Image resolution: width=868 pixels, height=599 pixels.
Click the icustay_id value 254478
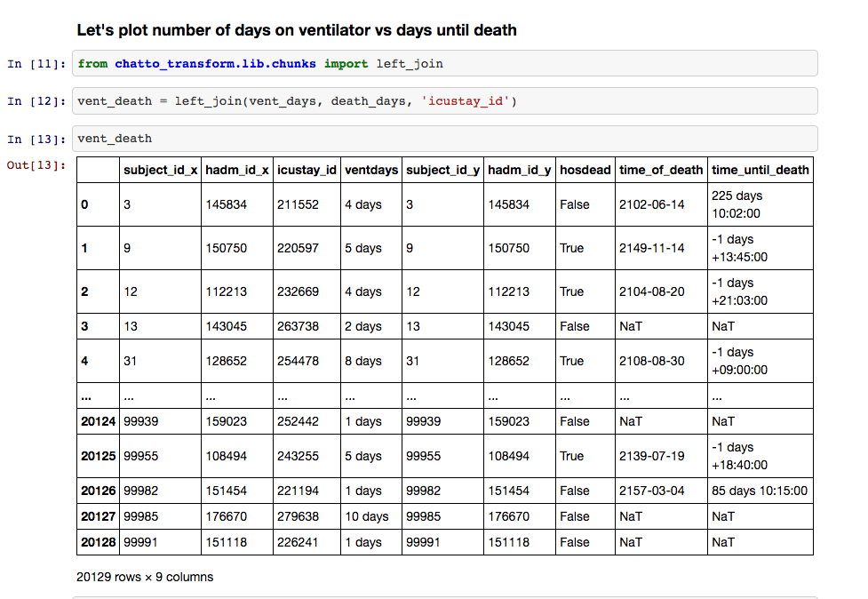coord(298,361)
